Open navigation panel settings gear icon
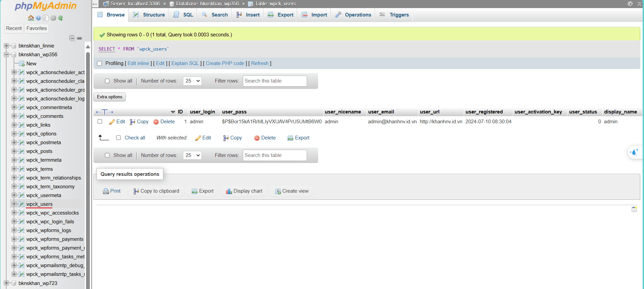 tap(53, 18)
